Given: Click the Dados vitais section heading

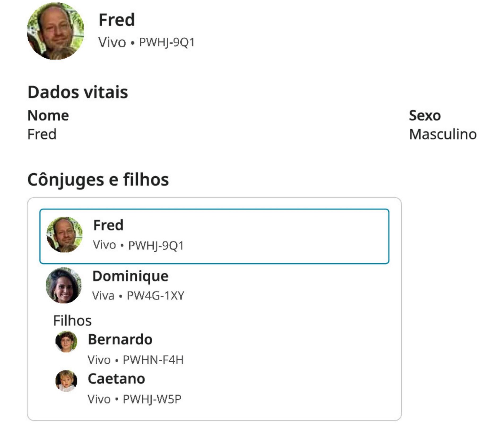Looking at the screenshot, I should 78,92.
